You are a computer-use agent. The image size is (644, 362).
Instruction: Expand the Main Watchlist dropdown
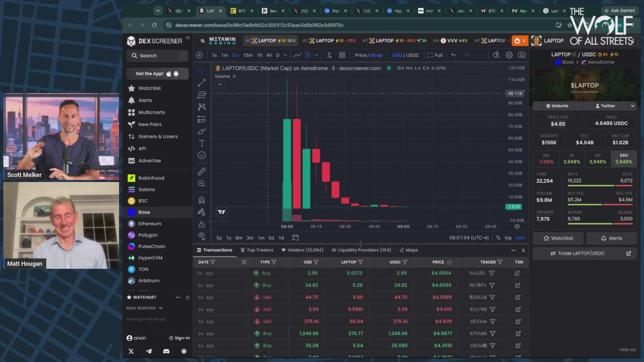pyautogui.click(x=145, y=308)
